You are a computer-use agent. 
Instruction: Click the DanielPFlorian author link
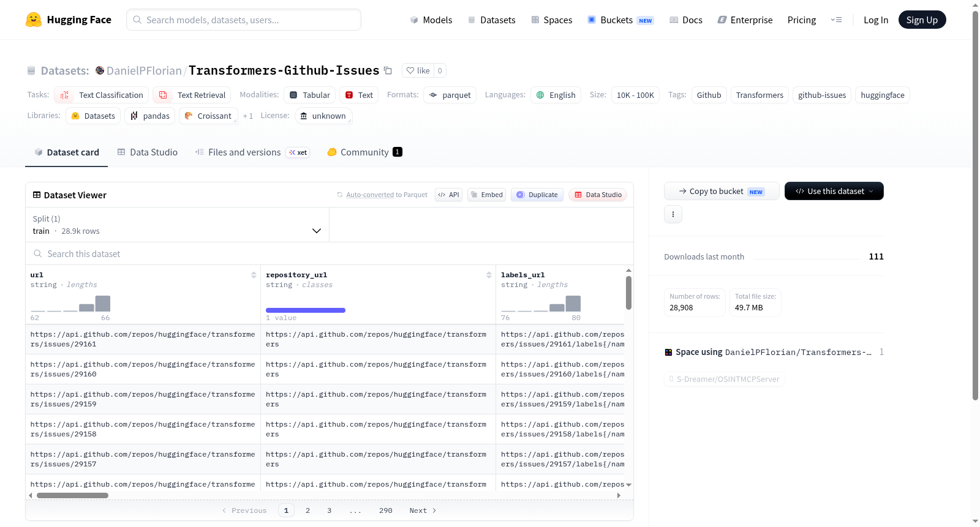144,70
